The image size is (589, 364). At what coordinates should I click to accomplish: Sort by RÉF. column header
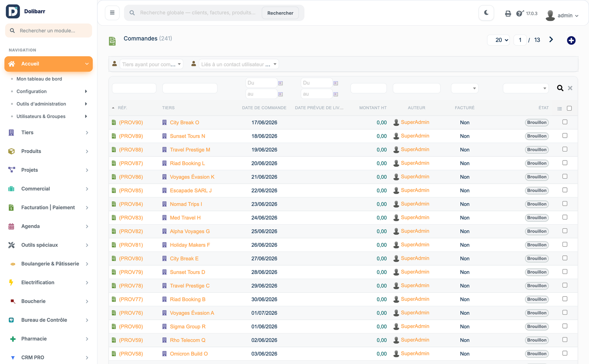[x=122, y=108]
